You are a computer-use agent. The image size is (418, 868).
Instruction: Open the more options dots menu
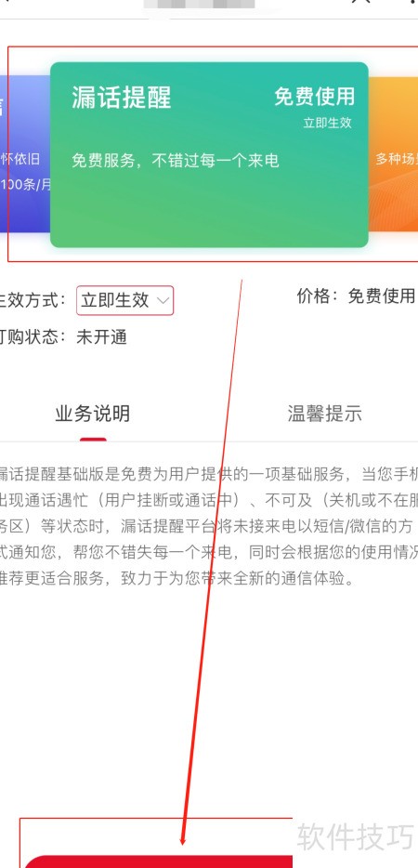(x=411, y=2)
